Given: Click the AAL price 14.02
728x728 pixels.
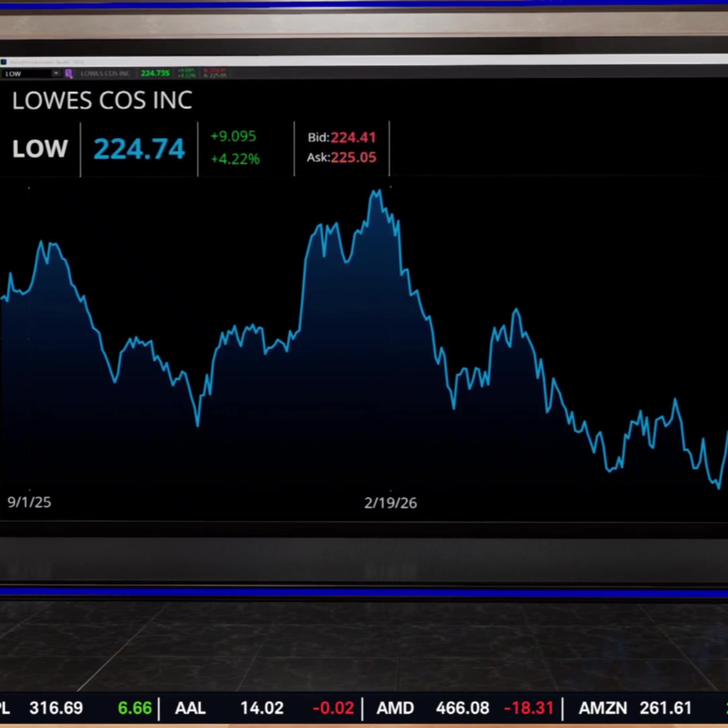Looking at the screenshot, I should pos(262,708).
